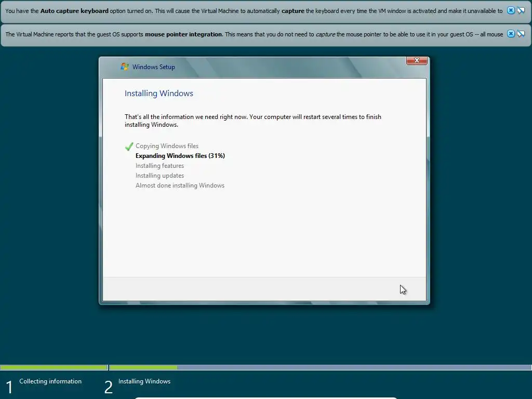Click the Collecting information progress bar
Screen dimensions: 532x399
[54, 367]
